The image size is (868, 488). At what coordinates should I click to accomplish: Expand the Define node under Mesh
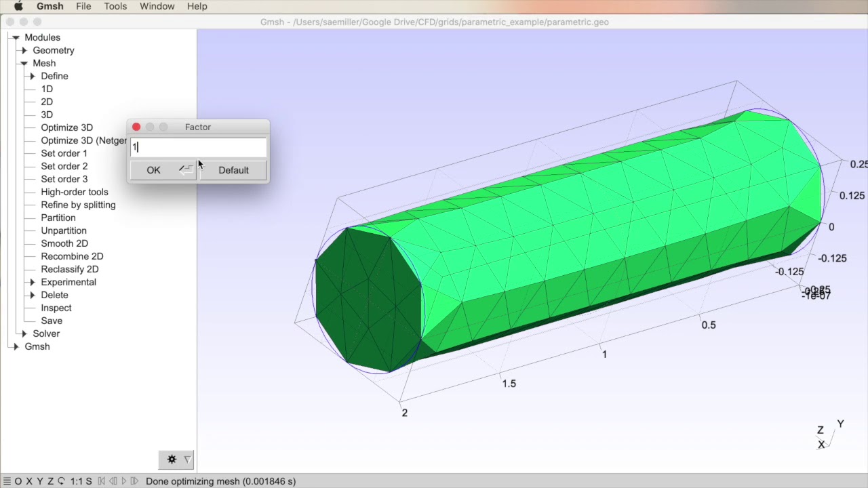(33, 77)
